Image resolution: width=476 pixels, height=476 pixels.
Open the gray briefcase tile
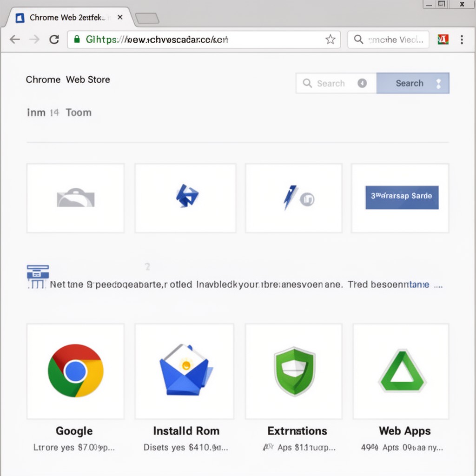76,198
